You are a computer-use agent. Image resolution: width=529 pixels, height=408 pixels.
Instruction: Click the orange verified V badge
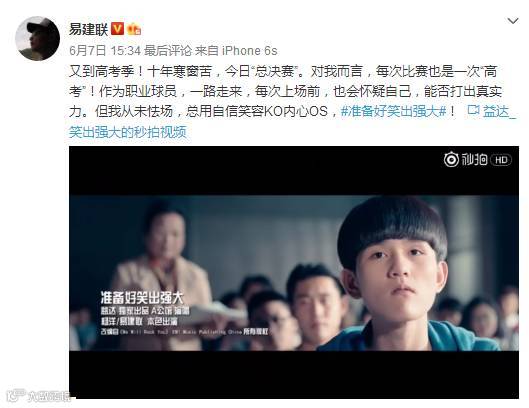[x=118, y=29]
